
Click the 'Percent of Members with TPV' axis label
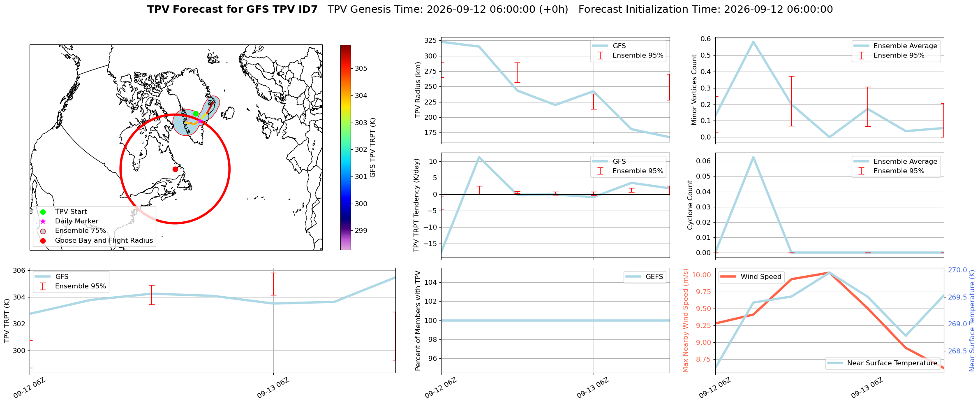(418, 320)
